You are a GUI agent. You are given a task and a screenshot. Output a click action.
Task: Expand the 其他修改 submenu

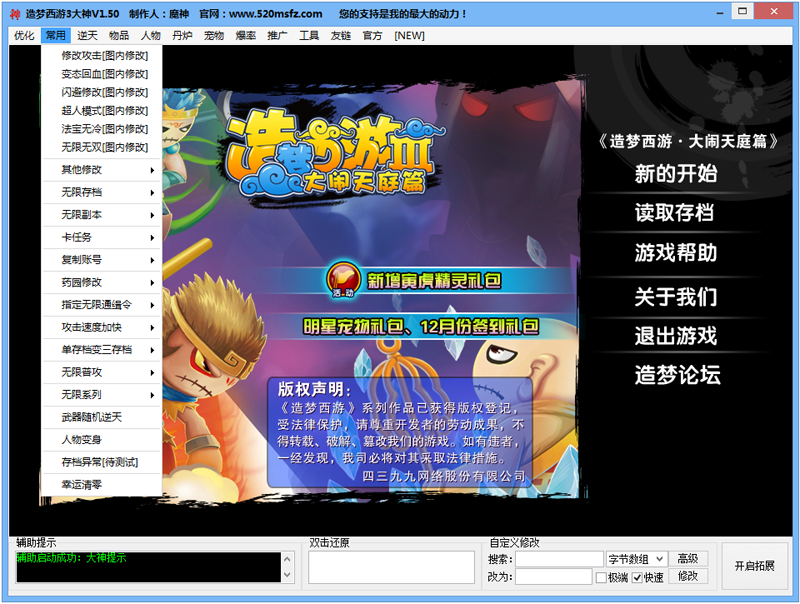tap(102, 169)
